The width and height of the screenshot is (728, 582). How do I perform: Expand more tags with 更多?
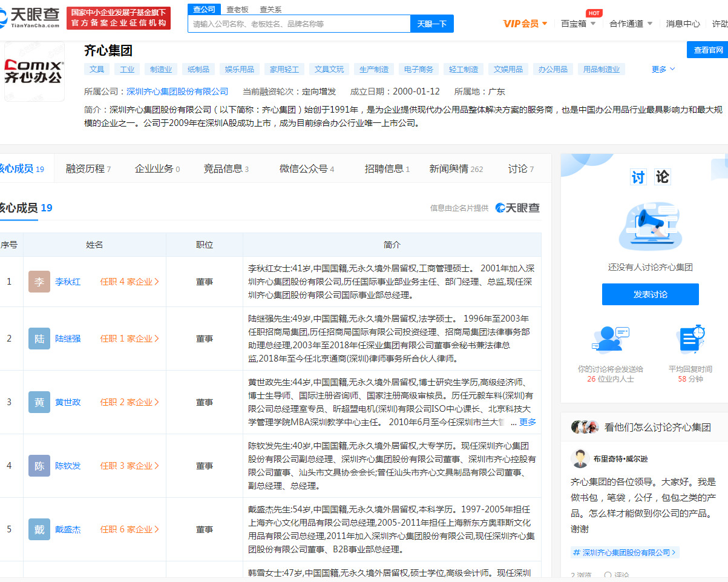pos(663,69)
